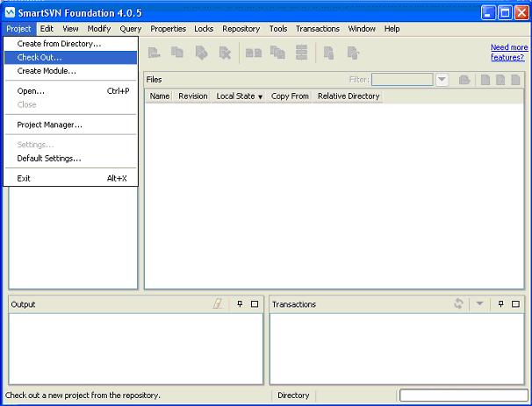Open the Transactions panel dropdown arrow
Viewport: 532px width, 406px height.
(x=479, y=304)
